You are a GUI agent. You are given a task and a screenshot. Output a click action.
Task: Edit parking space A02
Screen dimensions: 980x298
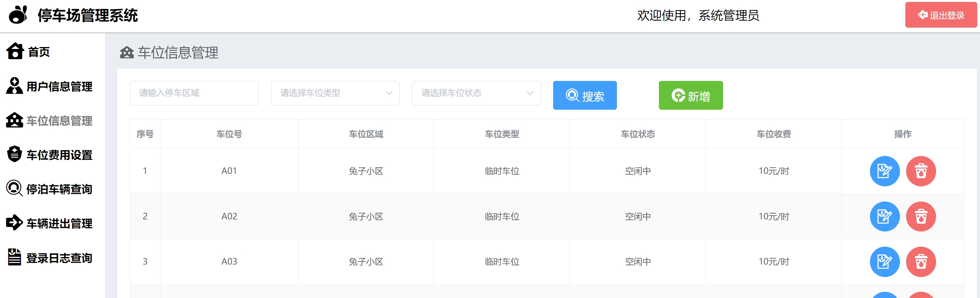coord(885,217)
